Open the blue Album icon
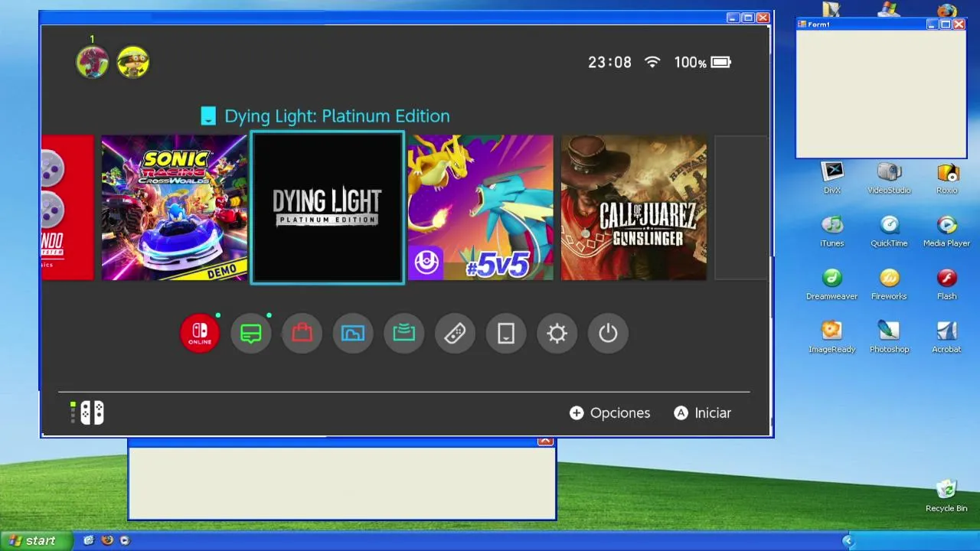 pos(353,333)
